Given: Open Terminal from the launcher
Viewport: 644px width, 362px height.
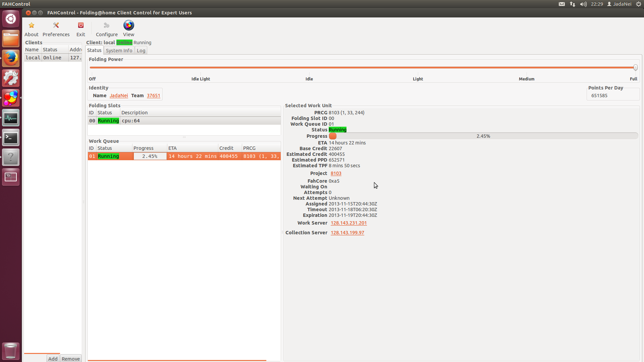Looking at the screenshot, I should 11,137.
